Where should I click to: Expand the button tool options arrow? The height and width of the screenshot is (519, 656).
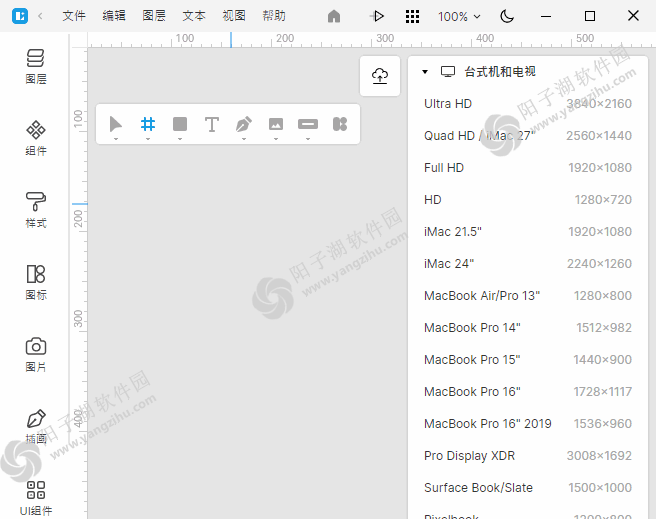(308, 139)
